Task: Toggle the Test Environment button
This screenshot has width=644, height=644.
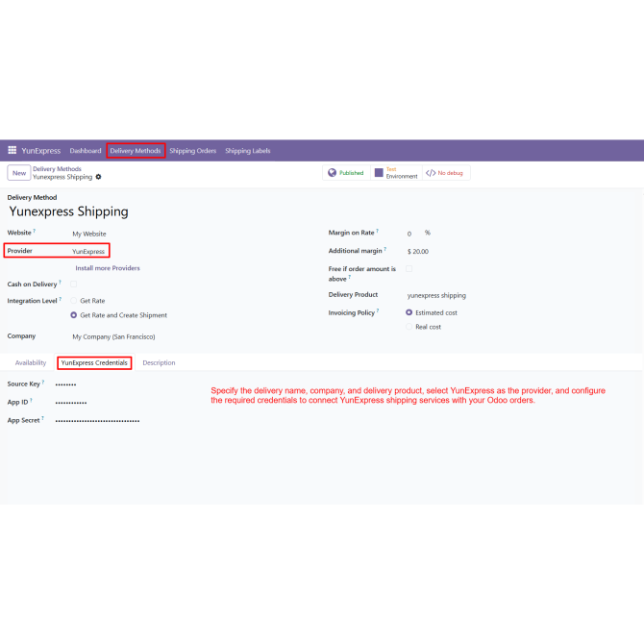Action: tap(396, 173)
